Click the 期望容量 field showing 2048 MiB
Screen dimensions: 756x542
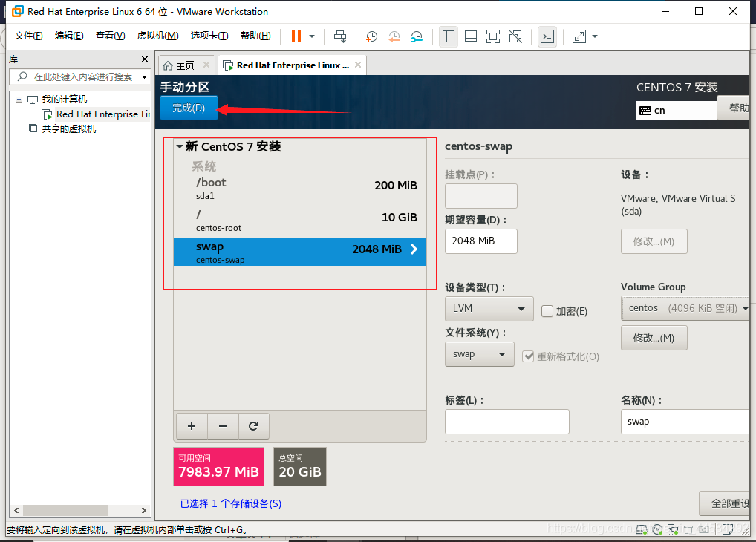481,241
